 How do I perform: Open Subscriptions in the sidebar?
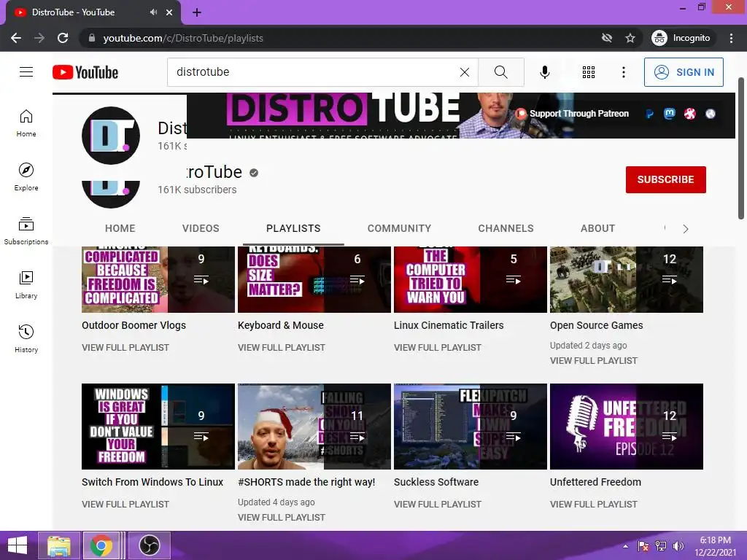[26, 230]
